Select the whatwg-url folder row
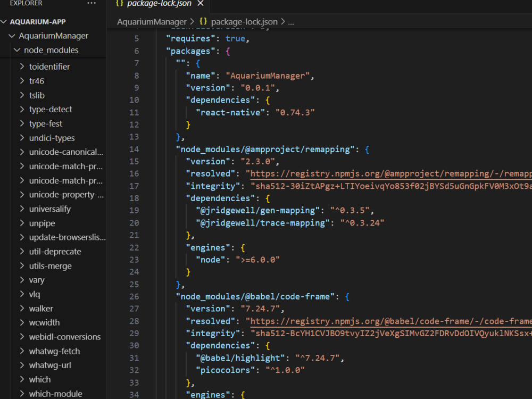This screenshot has width=532, height=399. click(53, 365)
